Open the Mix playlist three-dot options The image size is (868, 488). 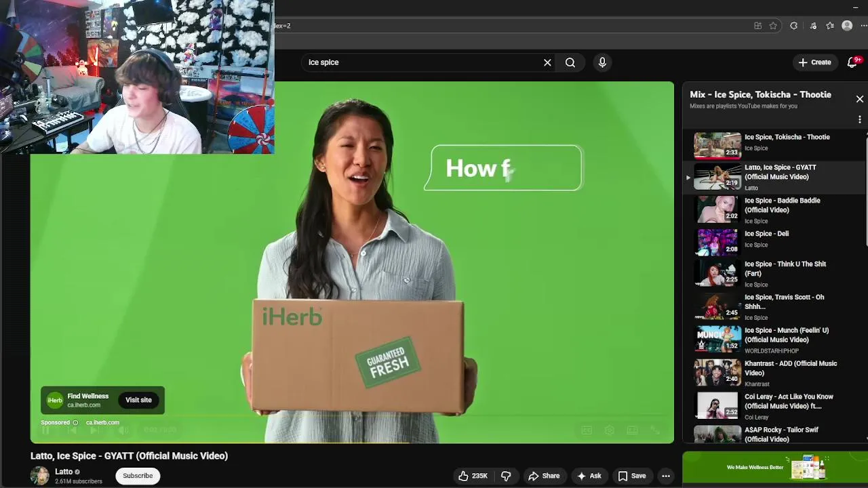coord(859,119)
